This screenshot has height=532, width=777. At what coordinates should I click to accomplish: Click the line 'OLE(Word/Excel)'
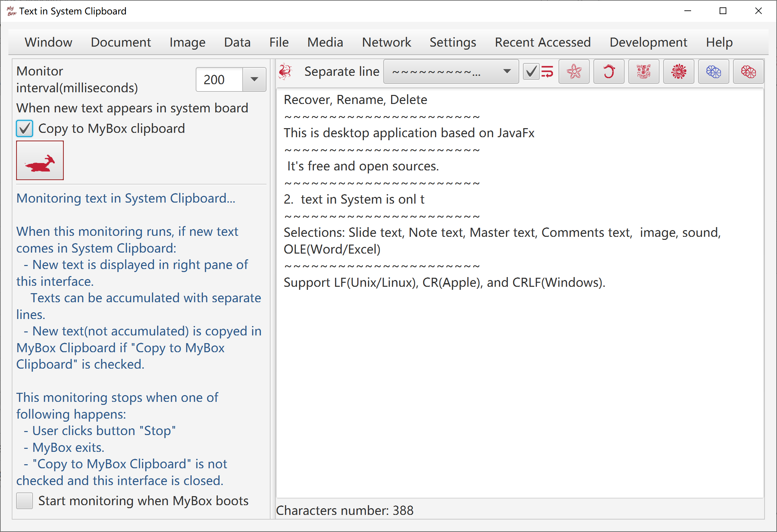pos(332,250)
